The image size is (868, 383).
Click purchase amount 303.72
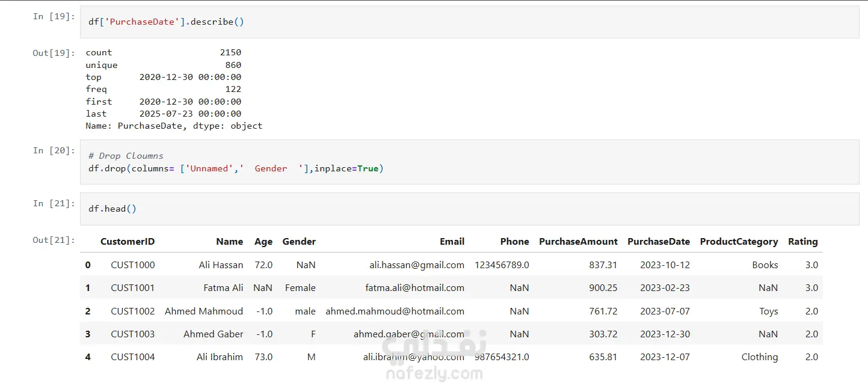click(x=603, y=334)
